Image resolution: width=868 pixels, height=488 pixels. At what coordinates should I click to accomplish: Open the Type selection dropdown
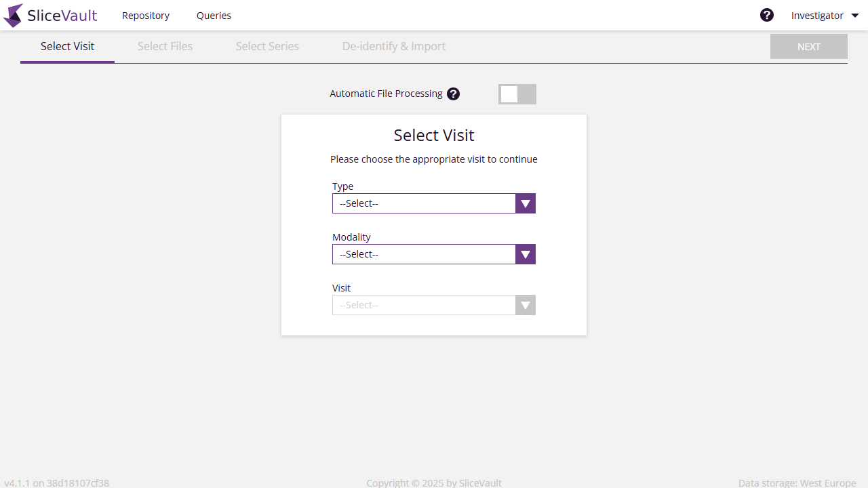point(424,203)
